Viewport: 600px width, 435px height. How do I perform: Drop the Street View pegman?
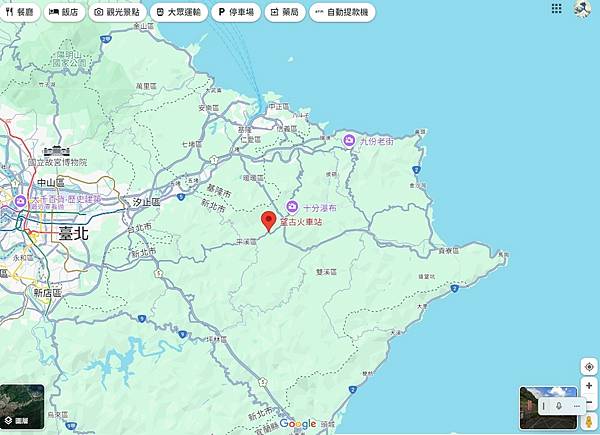pos(589,422)
